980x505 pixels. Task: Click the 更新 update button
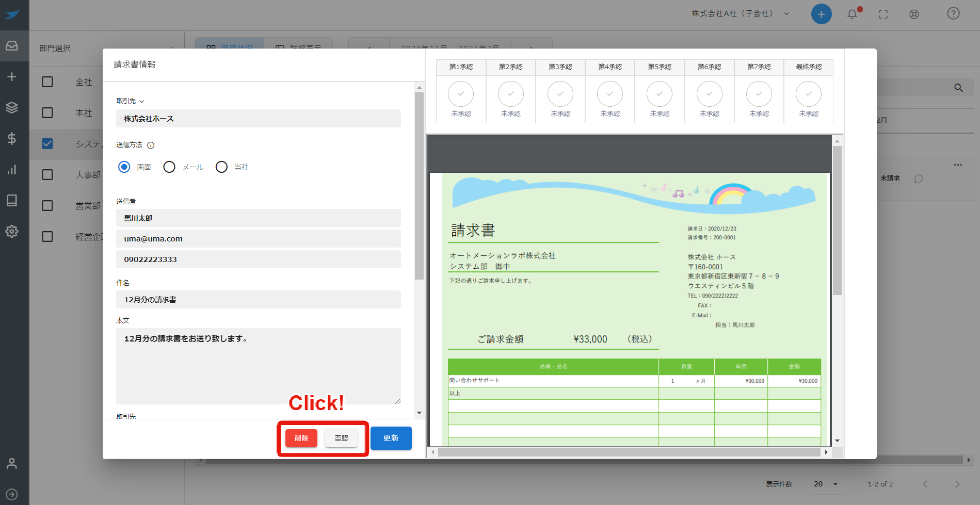[391, 438]
